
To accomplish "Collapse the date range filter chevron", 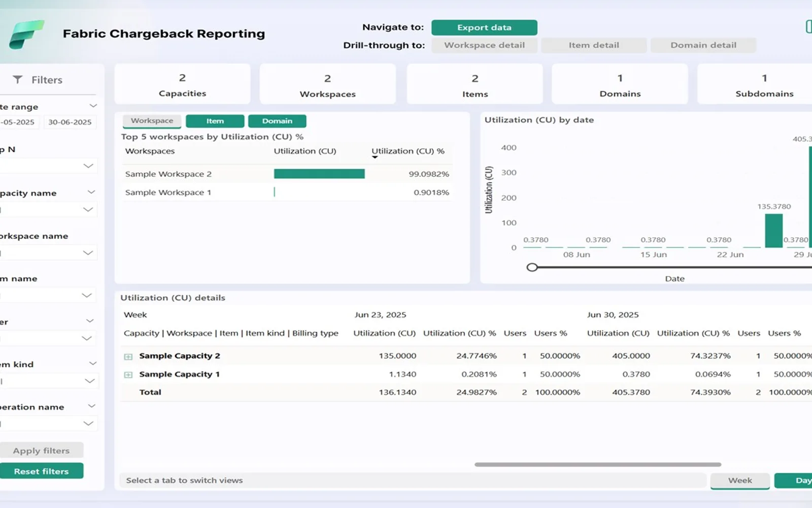I will 93,106.
